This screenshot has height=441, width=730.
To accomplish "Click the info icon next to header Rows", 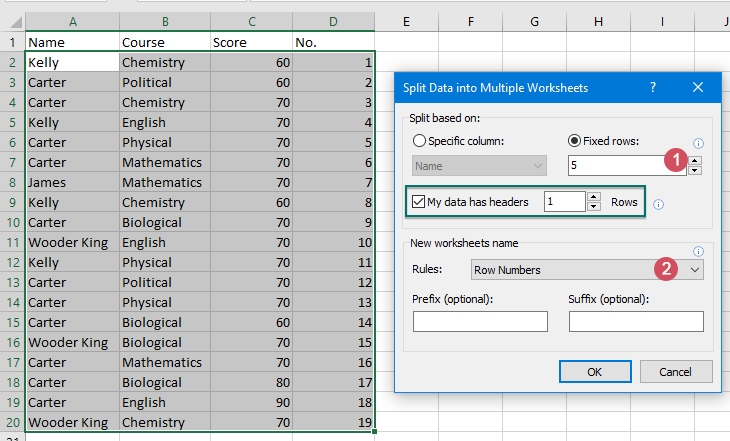I will click(658, 204).
